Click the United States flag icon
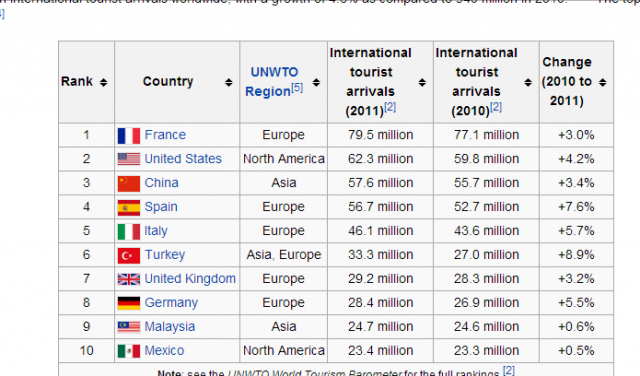 tap(129, 159)
